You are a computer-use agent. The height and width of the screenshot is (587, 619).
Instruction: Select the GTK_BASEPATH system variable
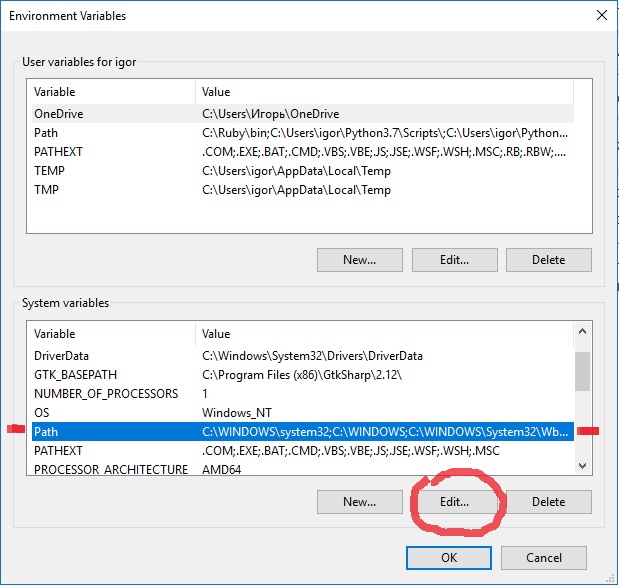(x=303, y=375)
